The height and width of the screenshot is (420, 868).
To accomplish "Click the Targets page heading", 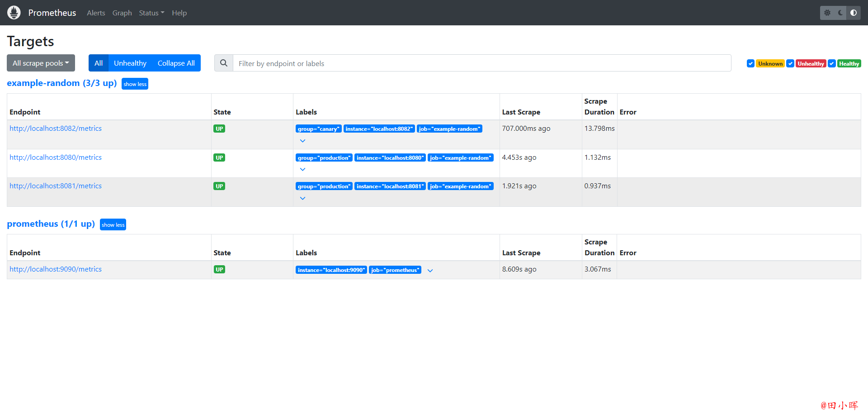I will [30, 42].
